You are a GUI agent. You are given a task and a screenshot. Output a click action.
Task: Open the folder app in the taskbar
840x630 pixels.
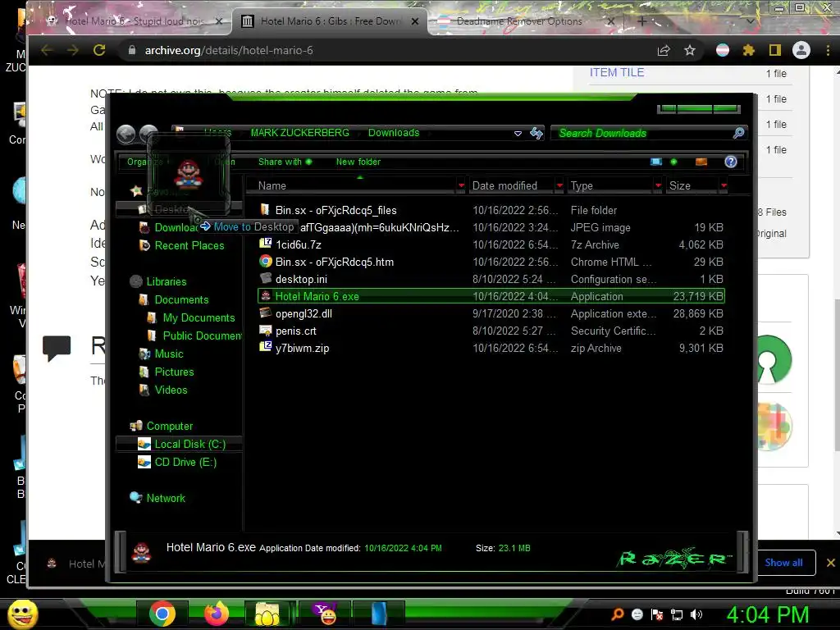tap(267, 614)
